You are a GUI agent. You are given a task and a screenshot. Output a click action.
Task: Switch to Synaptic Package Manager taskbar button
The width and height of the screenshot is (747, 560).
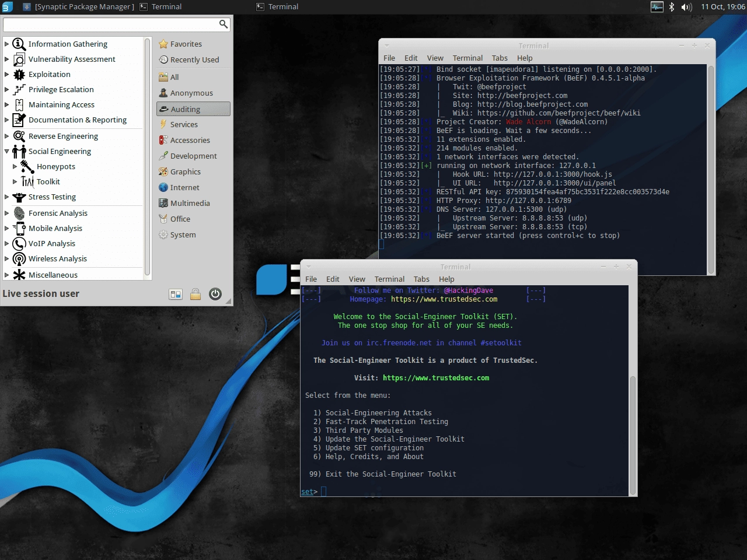click(x=78, y=7)
